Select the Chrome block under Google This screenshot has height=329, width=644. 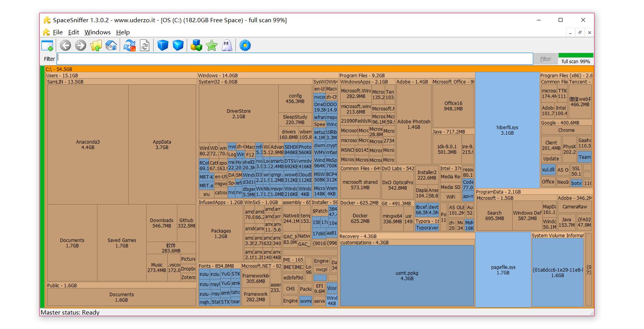[x=566, y=130]
